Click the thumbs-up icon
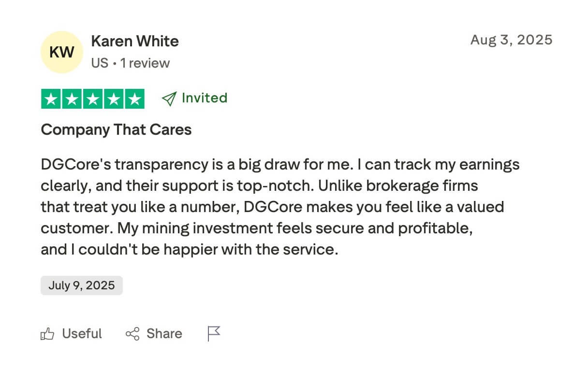Viewport: 588px width, 370px height. (47, 334)
